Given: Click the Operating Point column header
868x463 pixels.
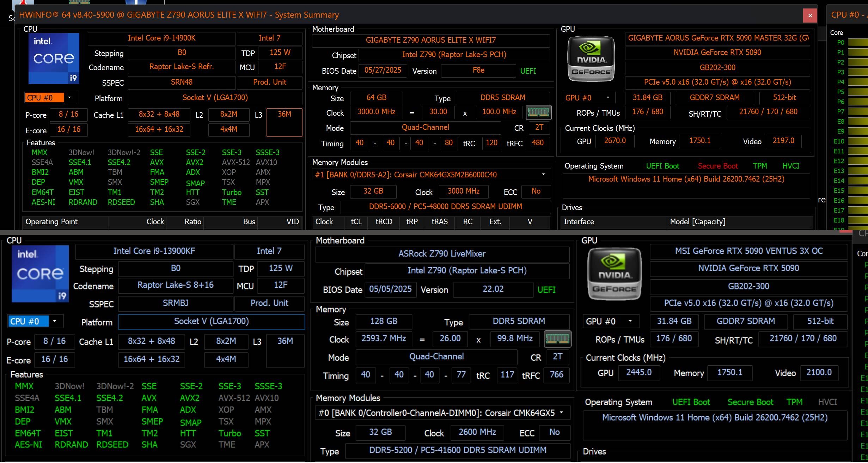Looking at the screenshot, I should point(51,222).
